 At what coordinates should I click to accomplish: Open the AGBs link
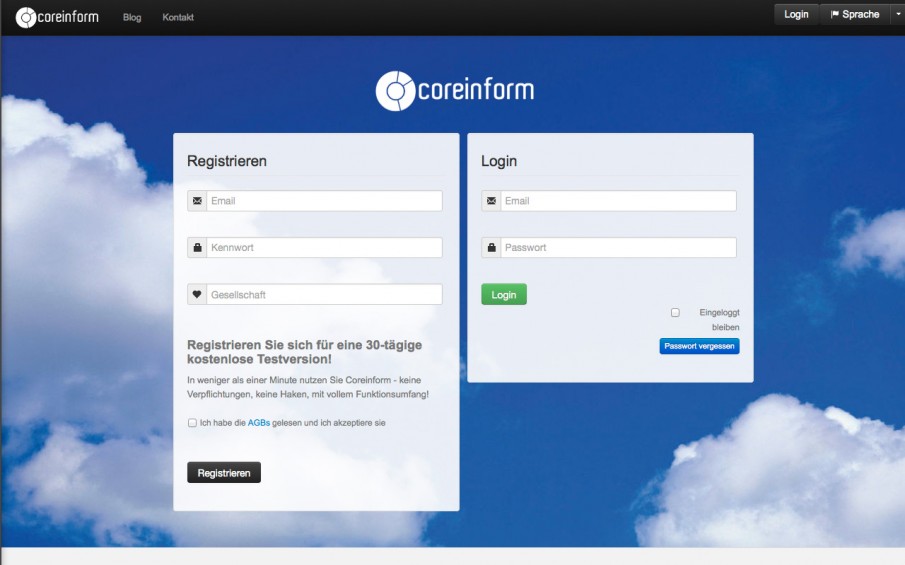(x=259, y=423)
